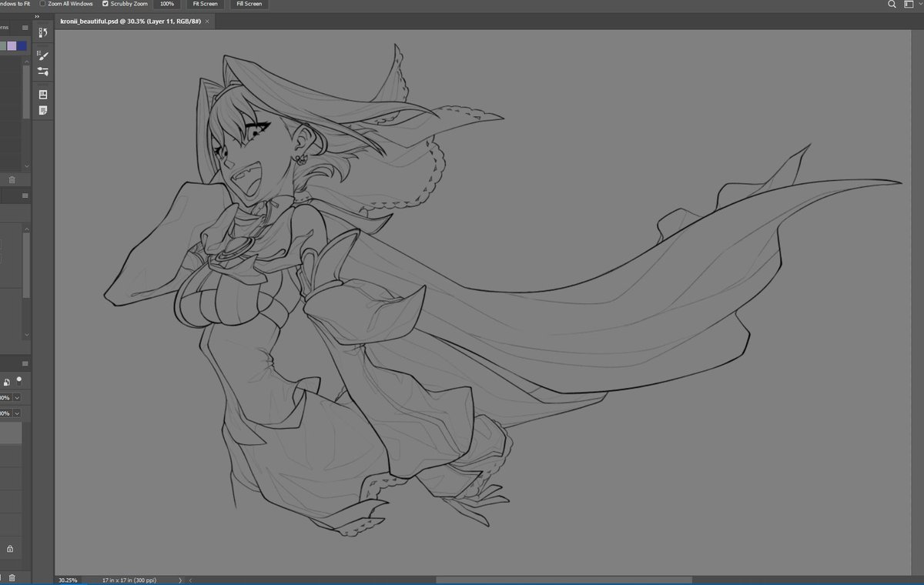Delete layer with bottom trash icon

(12, 577)
